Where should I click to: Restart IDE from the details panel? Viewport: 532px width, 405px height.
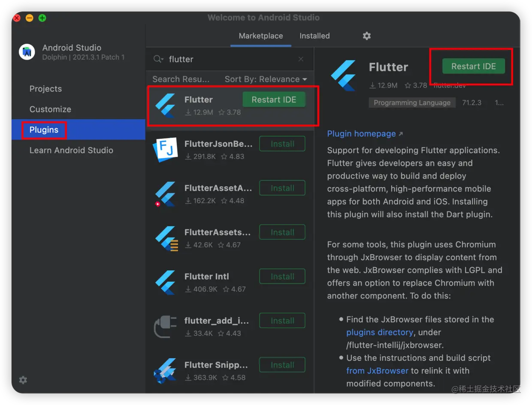pos(474,66)
